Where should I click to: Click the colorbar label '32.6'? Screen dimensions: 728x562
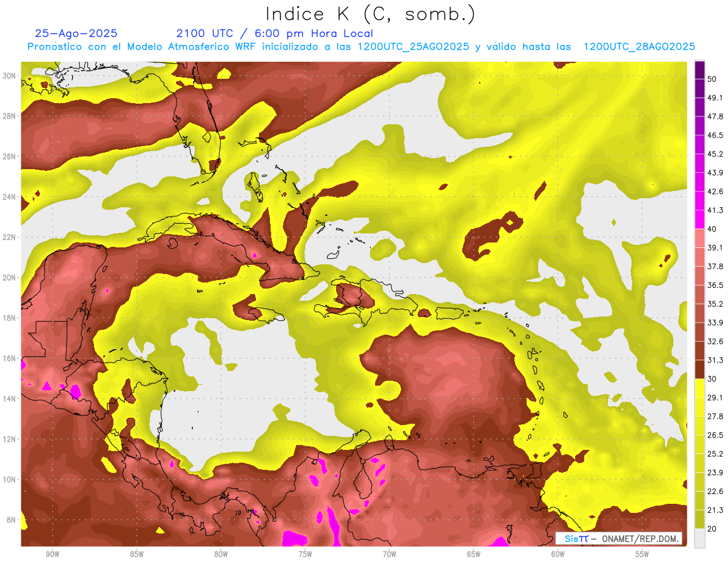tap(715, 341)
